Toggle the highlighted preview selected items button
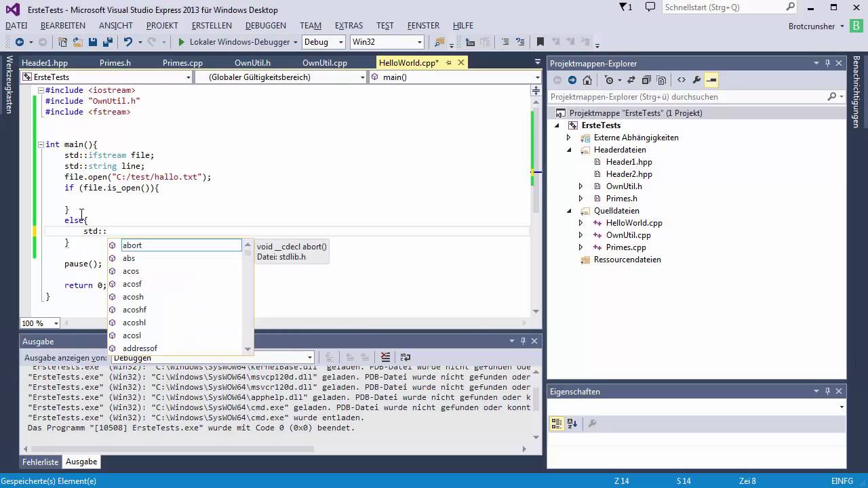Image resolution: width=868 pixels, height=488 pixels. (x=711, y=80)
